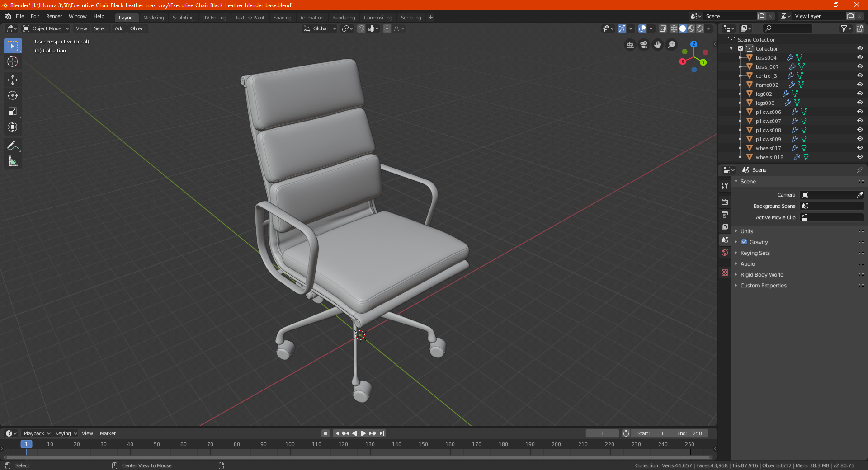
Task: Disable the Gravity checkbox
Action: coord(744,242)
